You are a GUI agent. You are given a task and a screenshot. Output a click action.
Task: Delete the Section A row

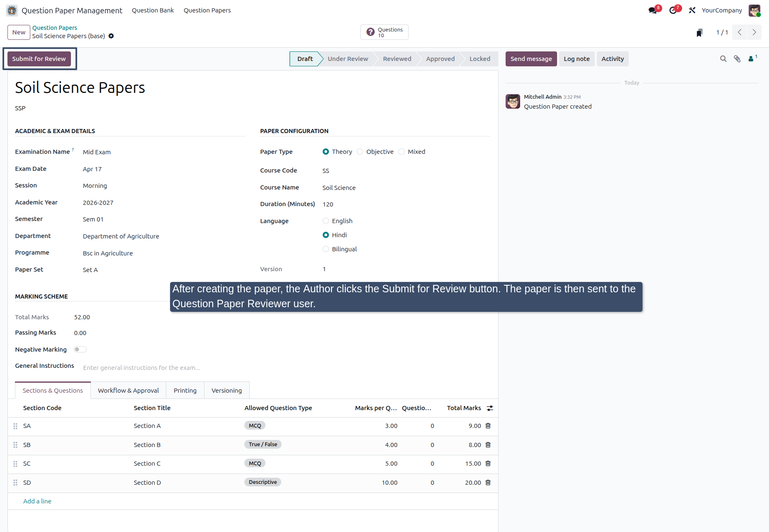(x=488, y=426)
